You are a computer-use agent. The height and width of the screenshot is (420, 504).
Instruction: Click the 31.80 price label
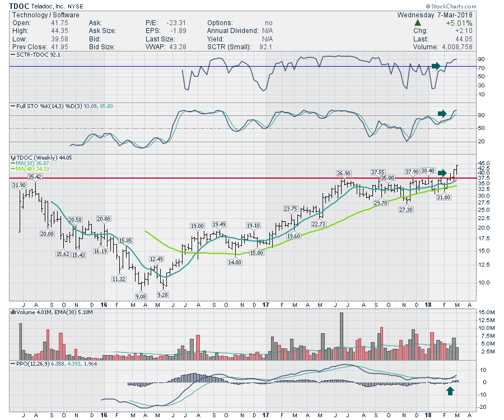coord(444,197)
